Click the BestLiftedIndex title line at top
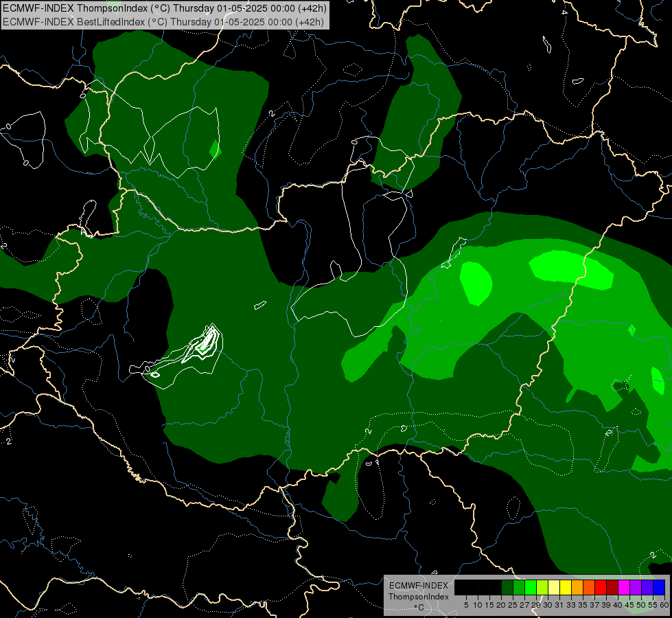 click(x=163, y=22)
